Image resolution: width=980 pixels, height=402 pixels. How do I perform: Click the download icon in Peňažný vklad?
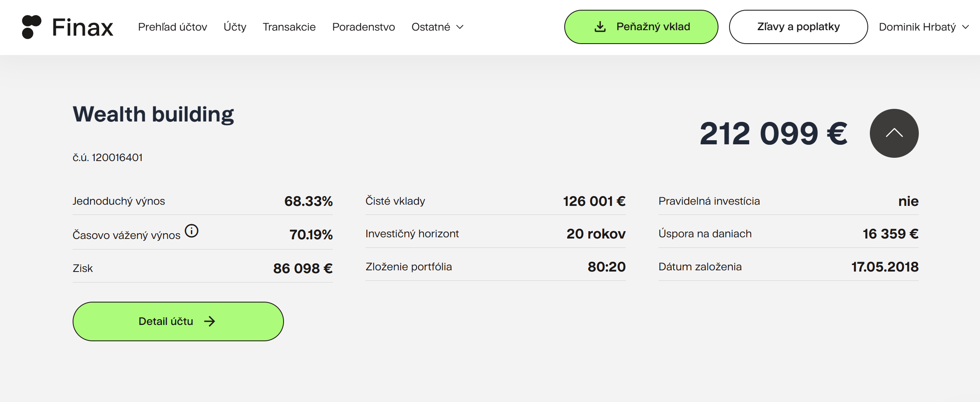click(600, 27)
